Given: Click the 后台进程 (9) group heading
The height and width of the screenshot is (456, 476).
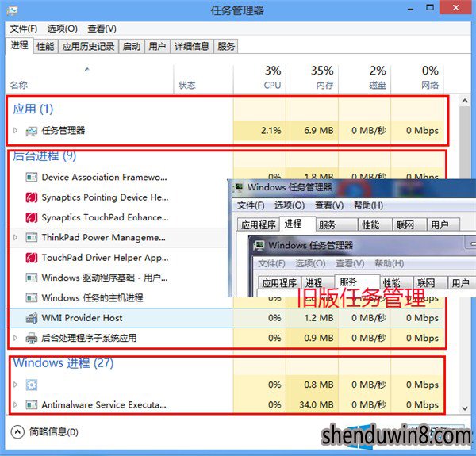Looking at the screenshot, I should tap(44, 156).
